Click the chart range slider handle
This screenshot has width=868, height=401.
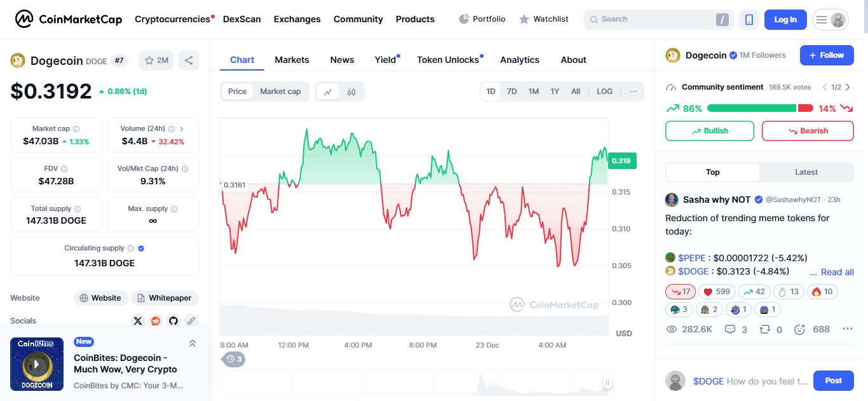(607, 383)
